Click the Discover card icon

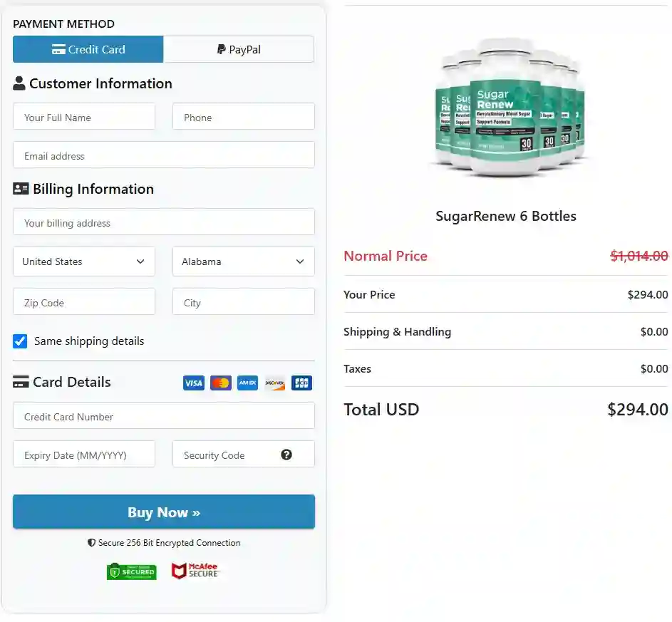tap(274, 383)
